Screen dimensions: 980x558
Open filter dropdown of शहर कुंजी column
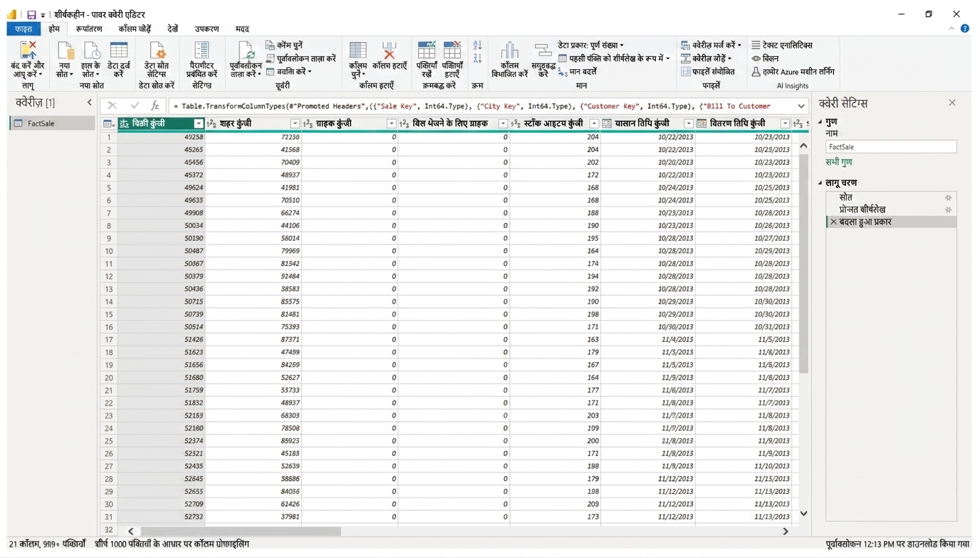pos(295,123)
